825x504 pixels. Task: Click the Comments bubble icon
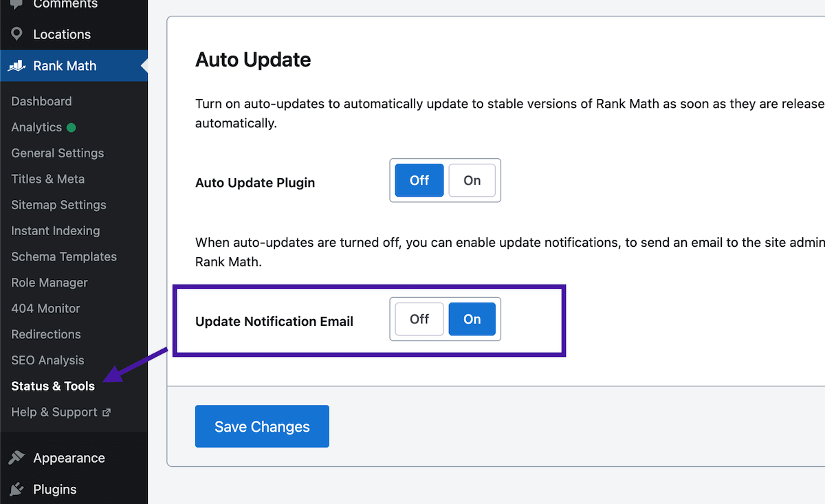(16, 4)
